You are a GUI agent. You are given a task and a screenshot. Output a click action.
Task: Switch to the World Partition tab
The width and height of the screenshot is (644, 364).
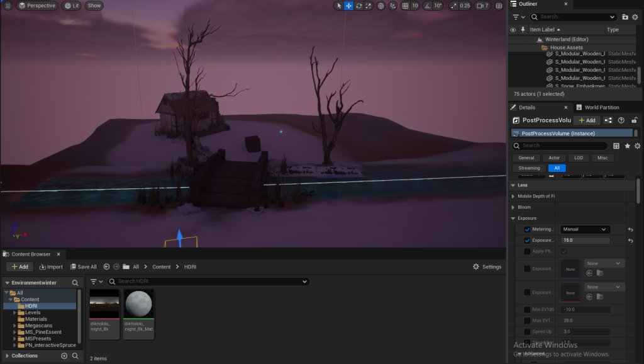(601, 107)
